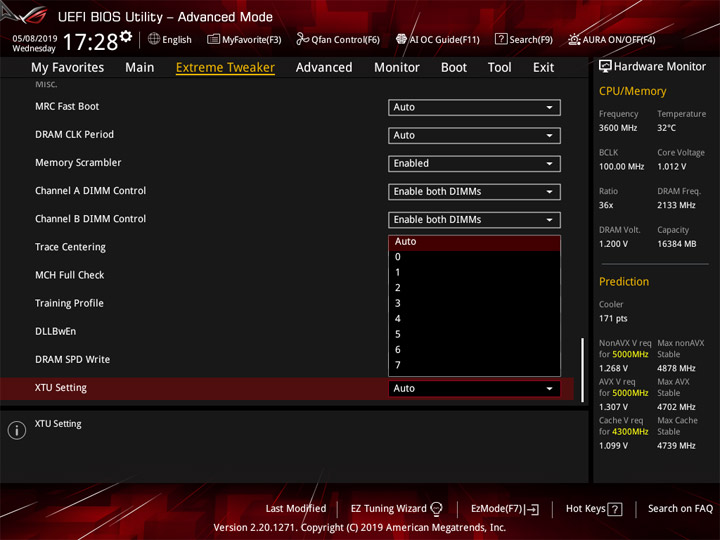
Task: Click the Search question mark icon
Action: click(501, 39)
